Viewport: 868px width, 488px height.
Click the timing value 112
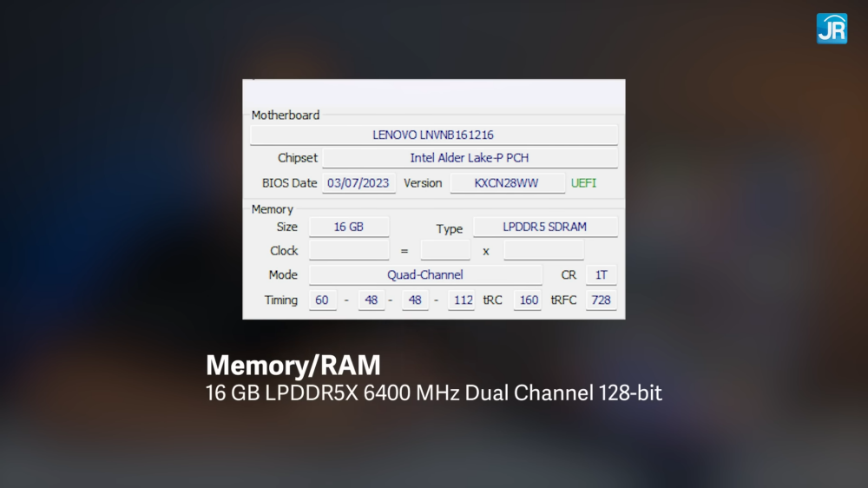click(x=461, y=300)
